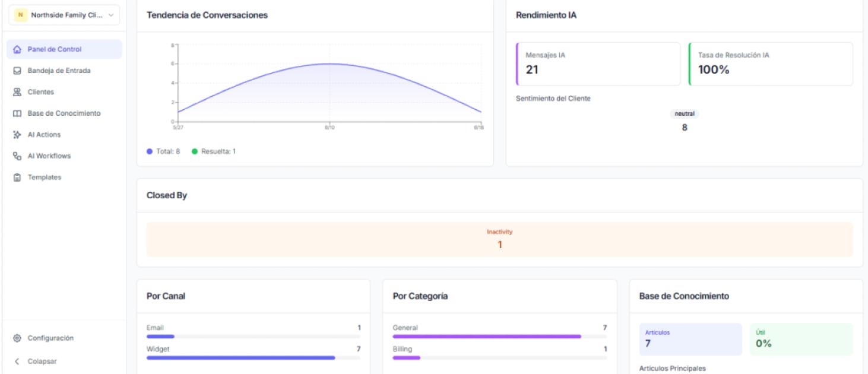
Task: Select AI Actions in the sidebar
Action: (x=64, y=135)
